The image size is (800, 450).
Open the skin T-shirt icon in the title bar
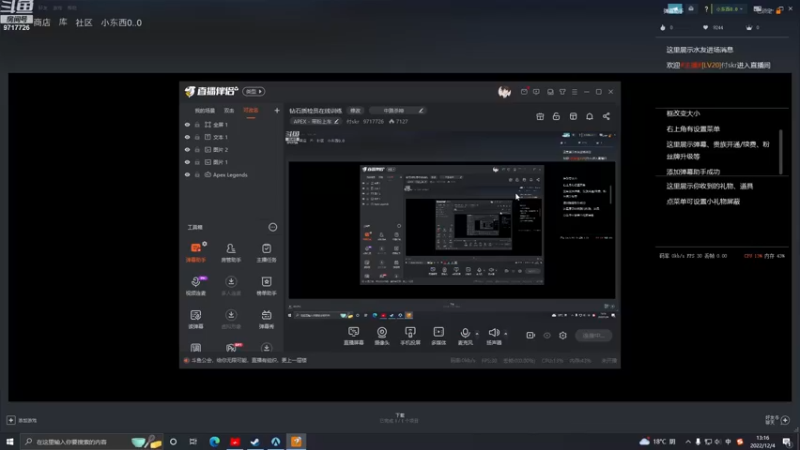pyautogui.click(x=562, y=92)
